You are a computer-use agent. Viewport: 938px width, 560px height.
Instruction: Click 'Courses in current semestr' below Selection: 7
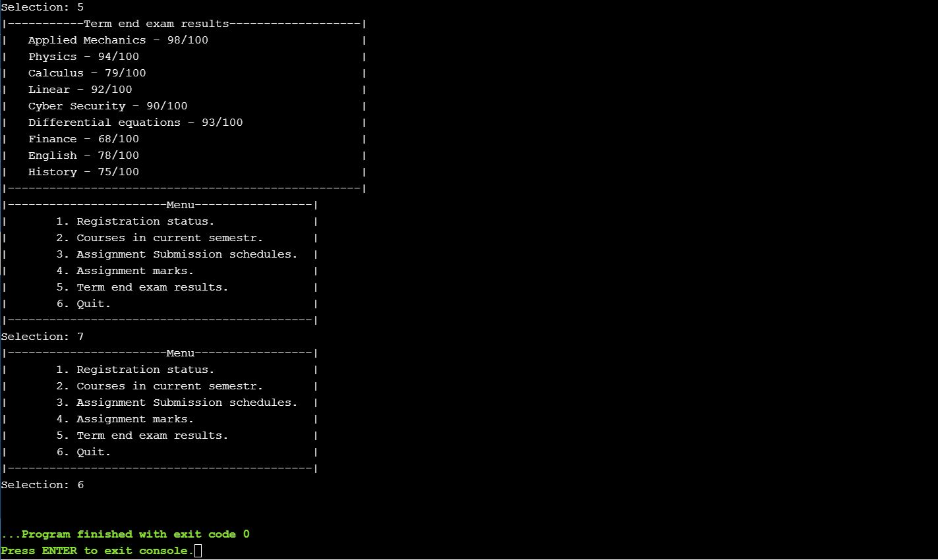click(x=169, y=386)
